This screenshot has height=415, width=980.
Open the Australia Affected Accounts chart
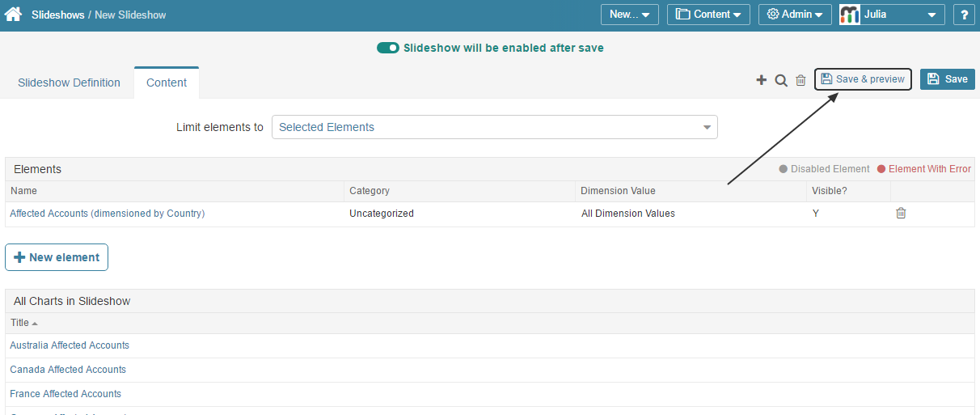point(70,345)
